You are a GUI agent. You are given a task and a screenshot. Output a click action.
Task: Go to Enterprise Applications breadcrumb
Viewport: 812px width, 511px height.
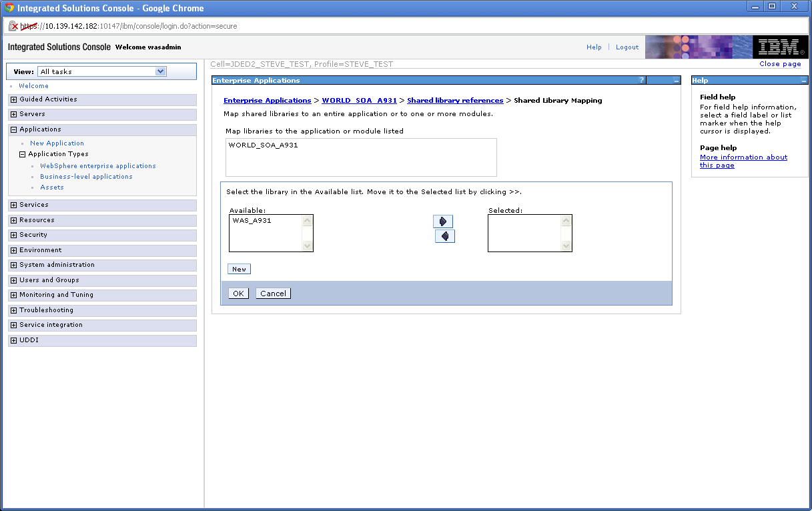click(x=267, y=101)
